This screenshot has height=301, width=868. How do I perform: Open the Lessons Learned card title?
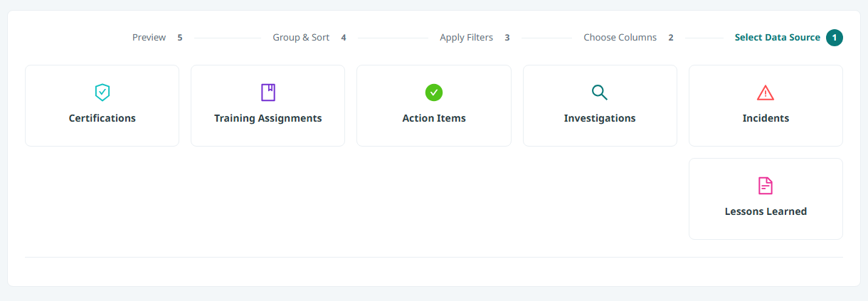point(766,211)
